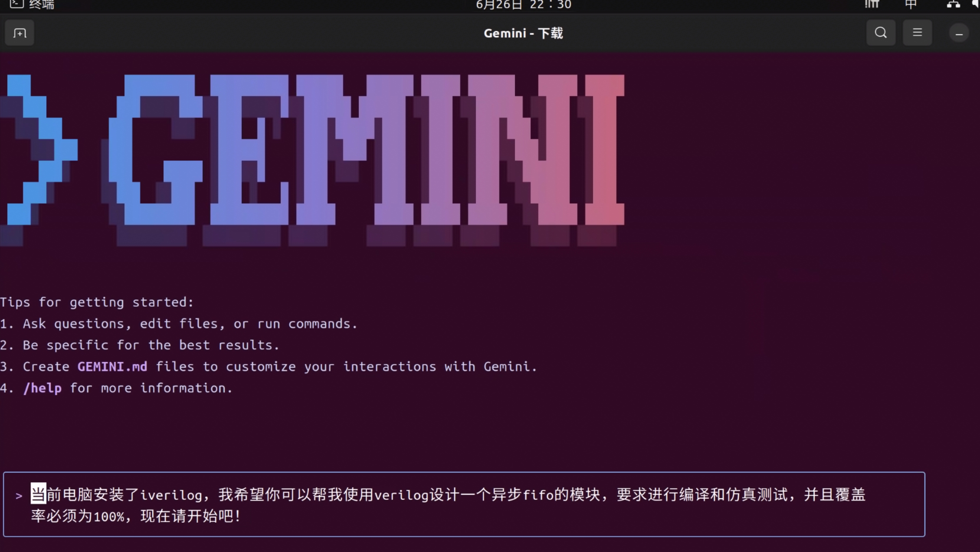Select the /help command text
This screenshot has width=980, height=552.
click(x=43, y=388)
